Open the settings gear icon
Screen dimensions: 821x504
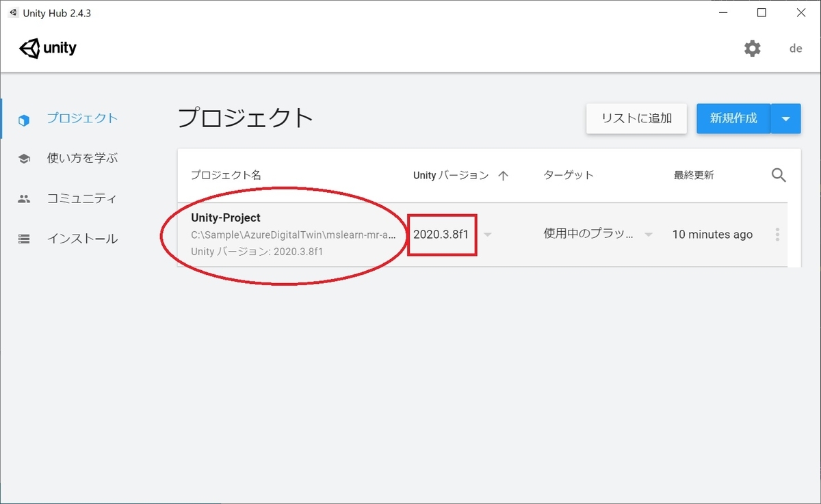(x=753, y=49)
